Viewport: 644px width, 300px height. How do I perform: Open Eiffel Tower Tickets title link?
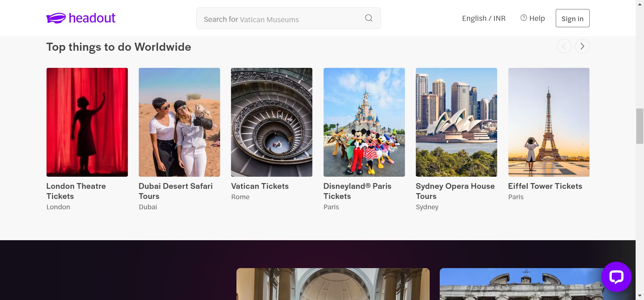[545, 186]
